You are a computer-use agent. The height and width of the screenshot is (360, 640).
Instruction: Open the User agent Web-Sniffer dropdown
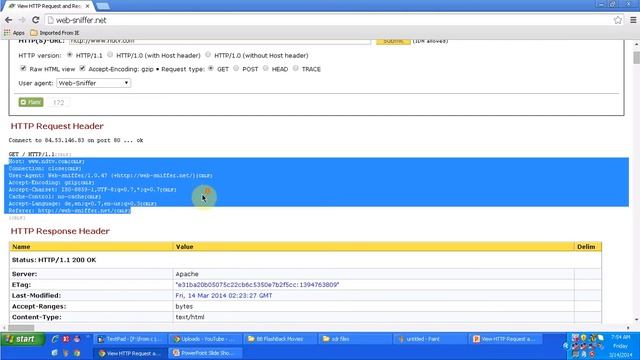pos(93,83)
